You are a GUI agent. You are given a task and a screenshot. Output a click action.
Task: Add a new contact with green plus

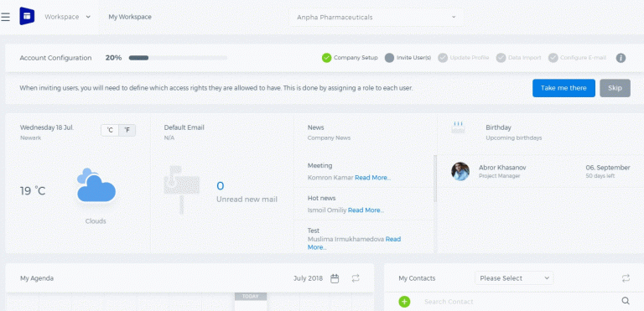404,302
